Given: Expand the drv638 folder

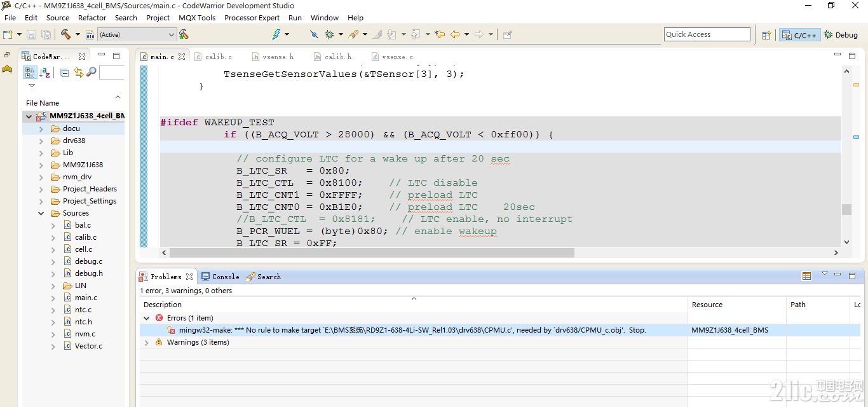Looking at the screenshot, I should coord(41,141).
